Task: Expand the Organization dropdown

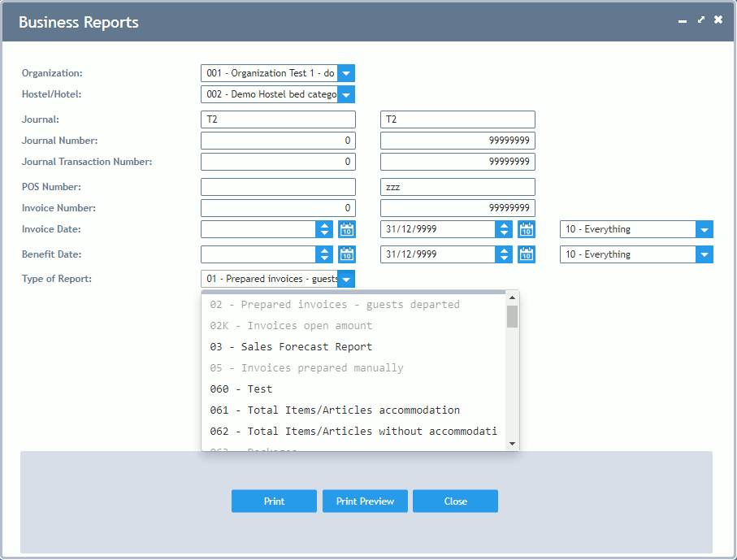Action: [x=346, y=73]
